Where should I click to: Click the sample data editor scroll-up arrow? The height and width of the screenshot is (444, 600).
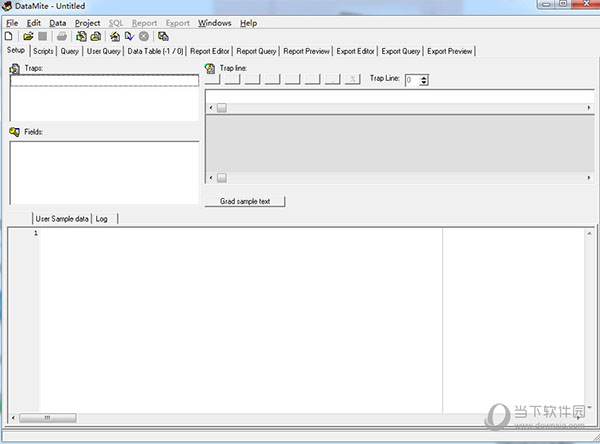tap(589, 233)
